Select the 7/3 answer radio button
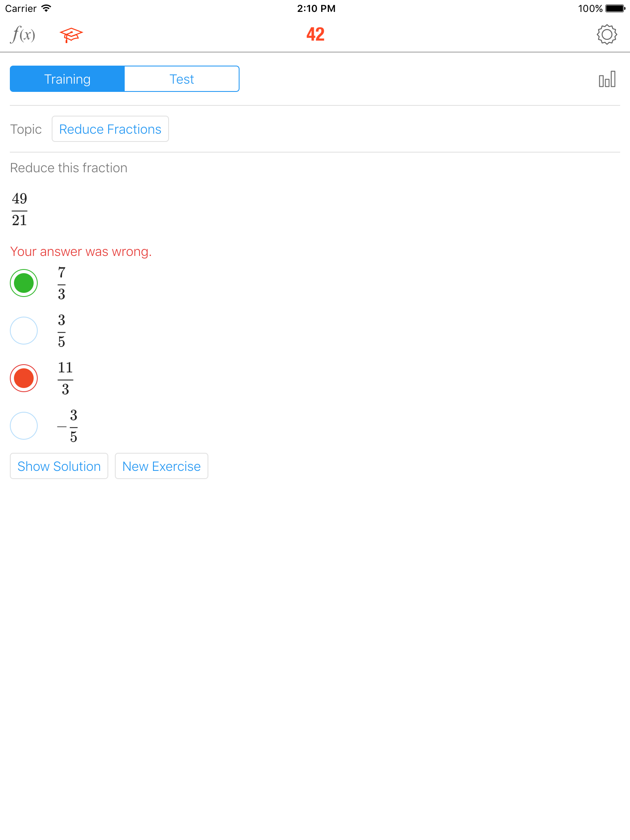The width and height of the screenshot is (630, 840). point(24,283)
